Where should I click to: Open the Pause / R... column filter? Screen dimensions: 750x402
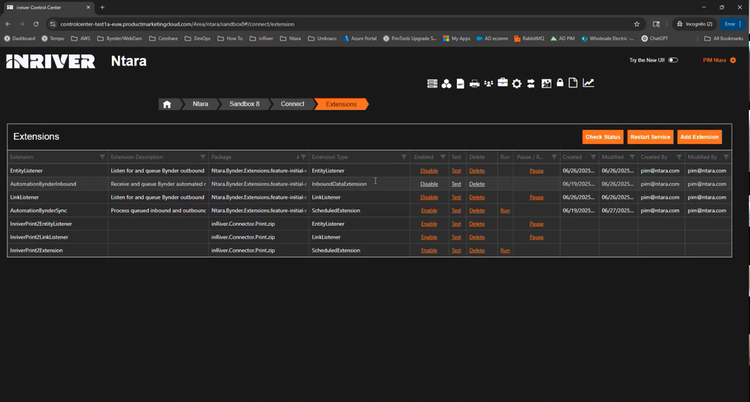point(554,157)
